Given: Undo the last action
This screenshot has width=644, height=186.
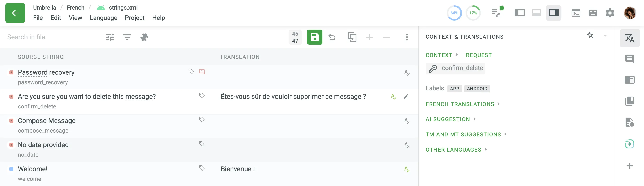Looking at the screenshot, I should pos(332,37).
